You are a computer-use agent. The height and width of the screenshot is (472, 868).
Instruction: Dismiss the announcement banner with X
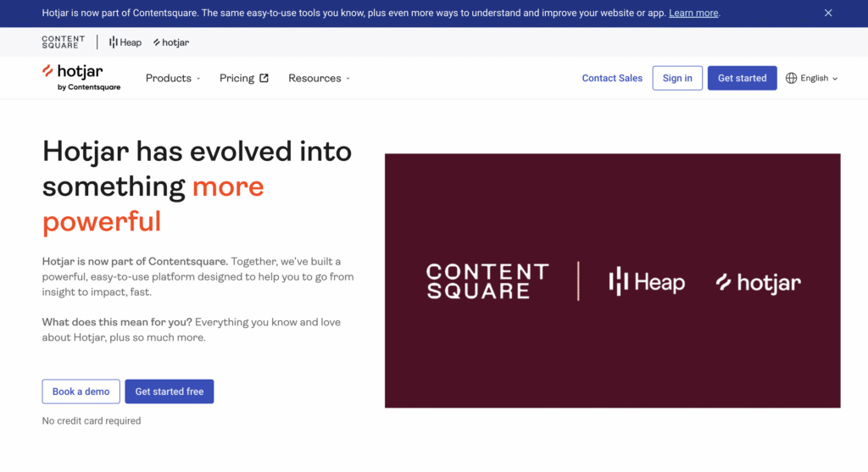coord(828,13)
